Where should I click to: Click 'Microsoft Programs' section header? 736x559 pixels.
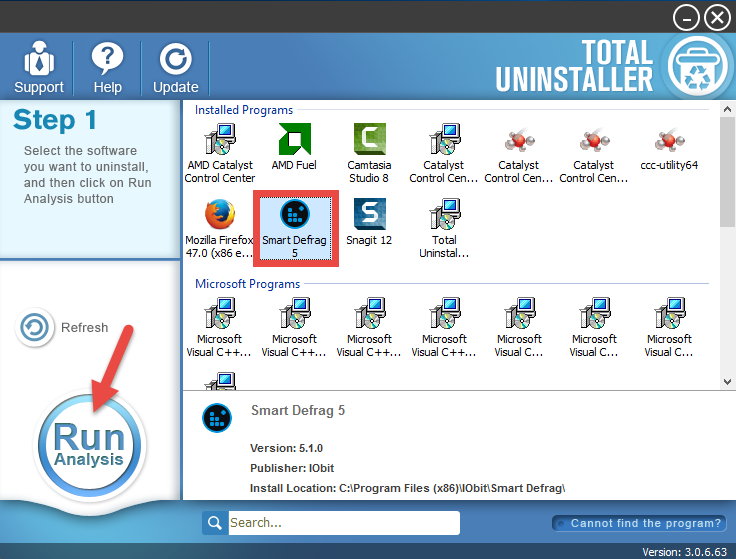click(247, 284)
